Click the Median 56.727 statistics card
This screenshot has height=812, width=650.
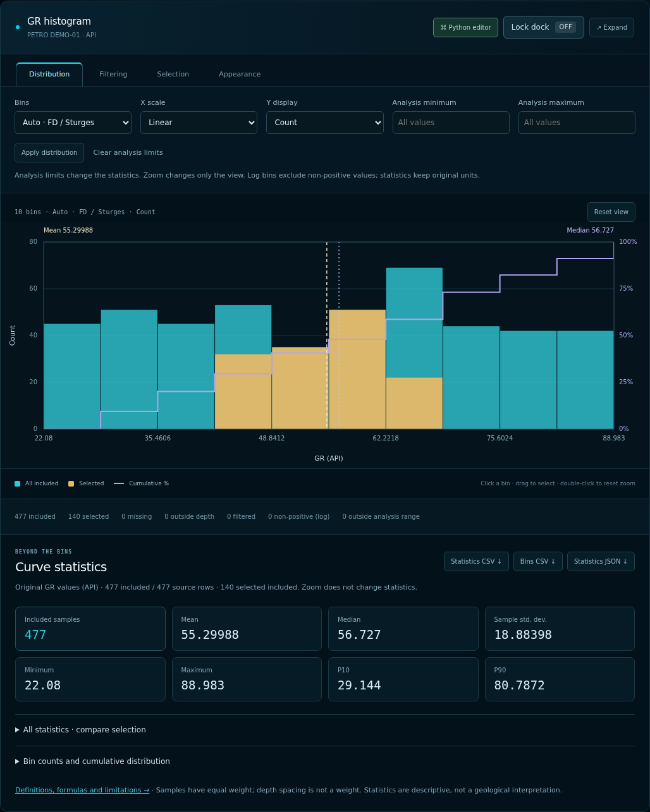click(x=403, y=629)
